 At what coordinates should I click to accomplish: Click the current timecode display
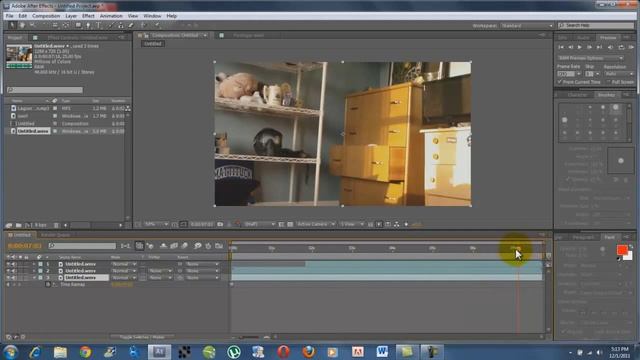(x=25, y=246)
